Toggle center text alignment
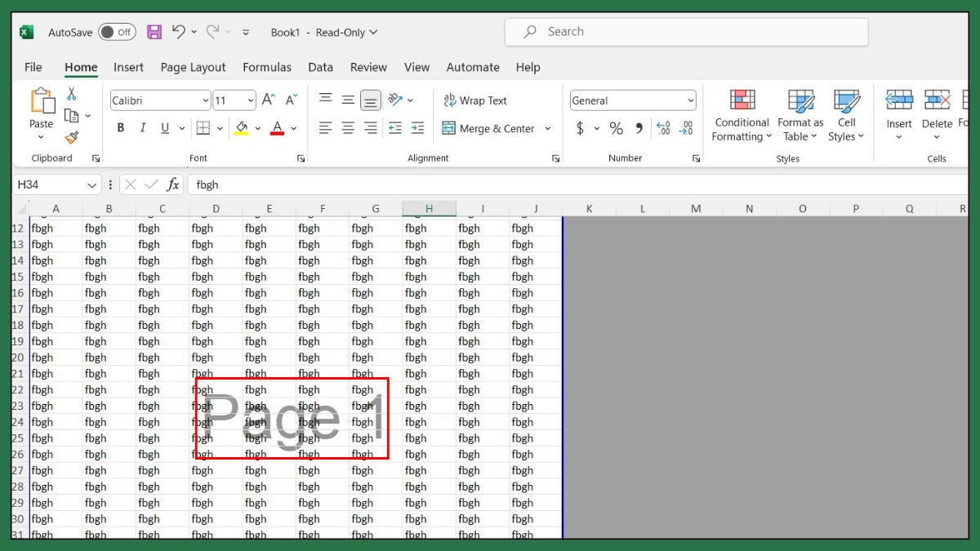980x551 pixels. click(347, 128)
